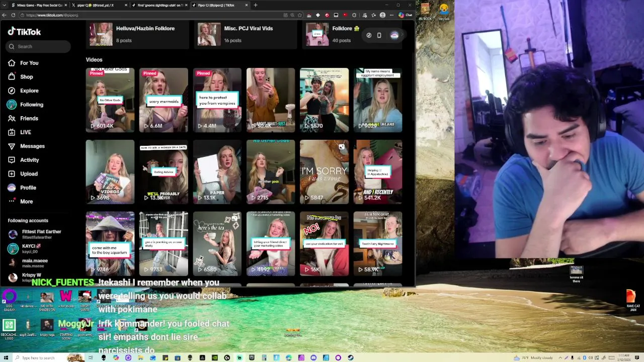The width and height of the screenshot is (644, 362).
Task: Play the 'come with me to the bog aquarium' video
Action: click(110, 244)
